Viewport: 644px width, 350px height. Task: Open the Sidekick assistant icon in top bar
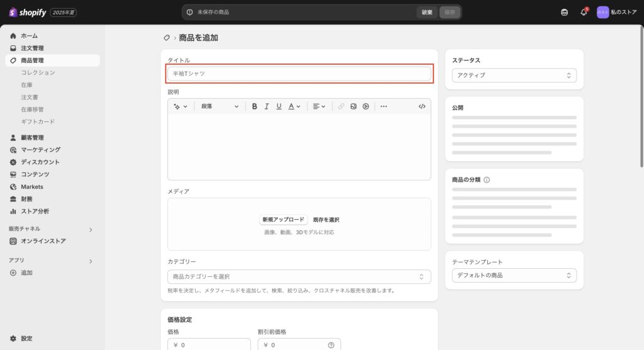[x=564, y=12]
